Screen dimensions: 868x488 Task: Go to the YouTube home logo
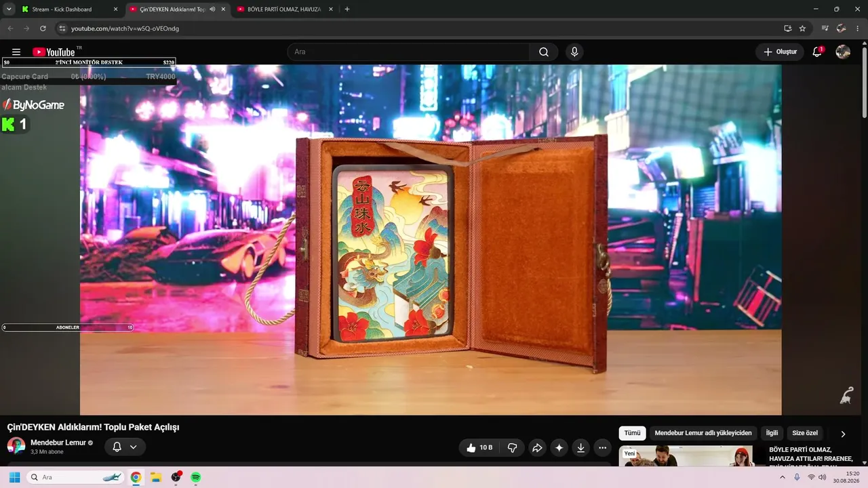click(54, 52)
